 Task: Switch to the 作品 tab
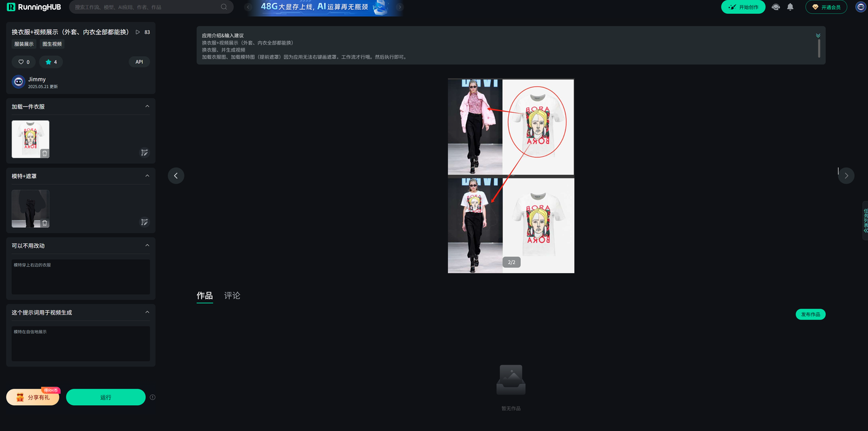(x=205, y=296)
